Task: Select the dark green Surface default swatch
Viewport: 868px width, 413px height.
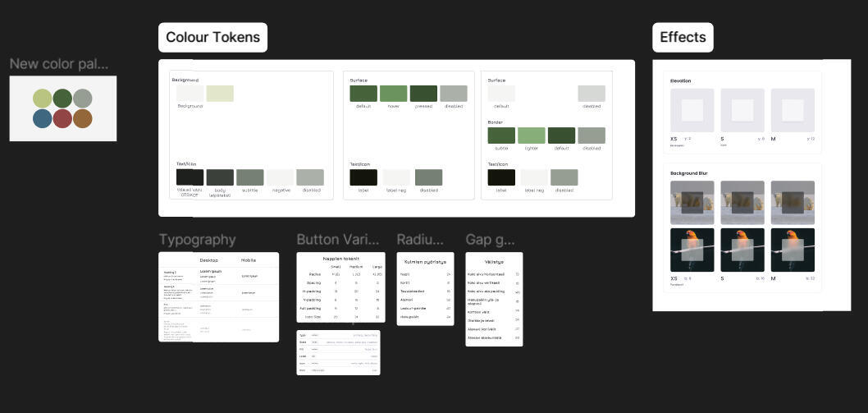Action: [x=363, y=93]
